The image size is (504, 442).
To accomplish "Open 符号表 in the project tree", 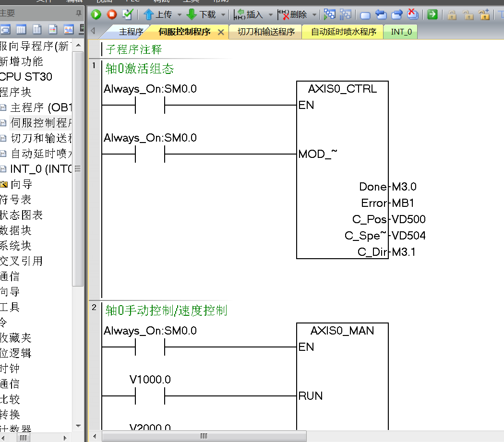I will (16, 200).
